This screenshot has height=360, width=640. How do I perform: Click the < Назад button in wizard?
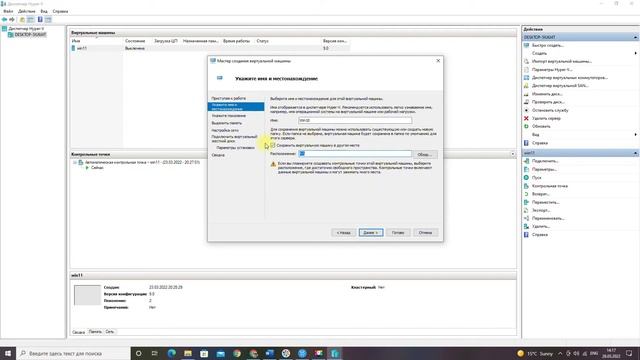(343, 233)
